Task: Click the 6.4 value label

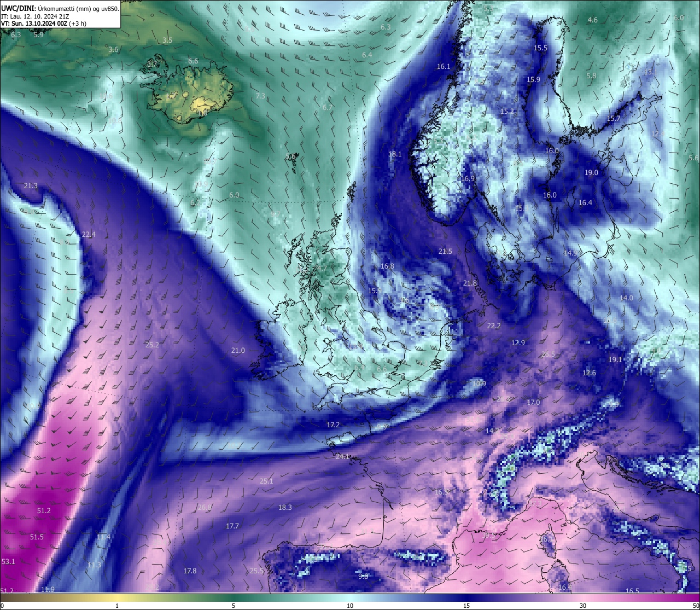Action: (x=367, y=55)
